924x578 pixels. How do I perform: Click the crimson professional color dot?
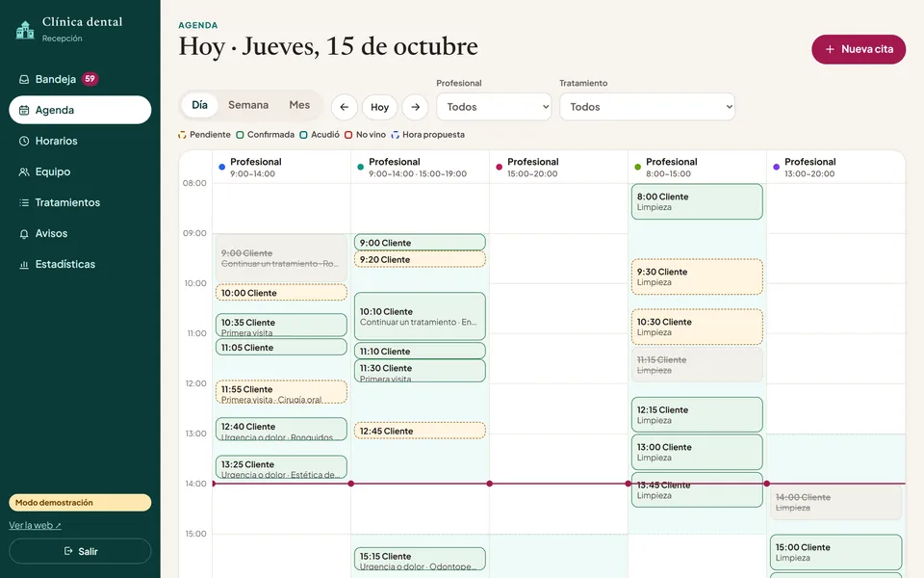tap(499, 167)
